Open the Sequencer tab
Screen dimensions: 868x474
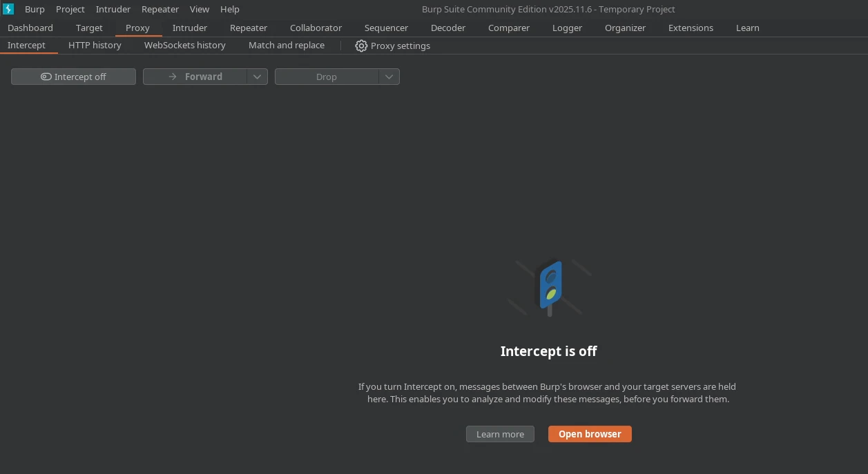coord(386,28)
